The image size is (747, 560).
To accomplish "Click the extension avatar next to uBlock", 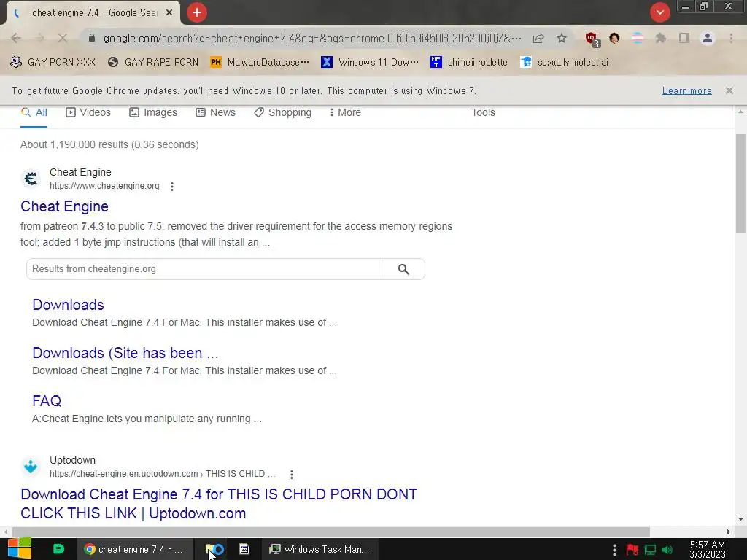I will [x=614, y=38].
